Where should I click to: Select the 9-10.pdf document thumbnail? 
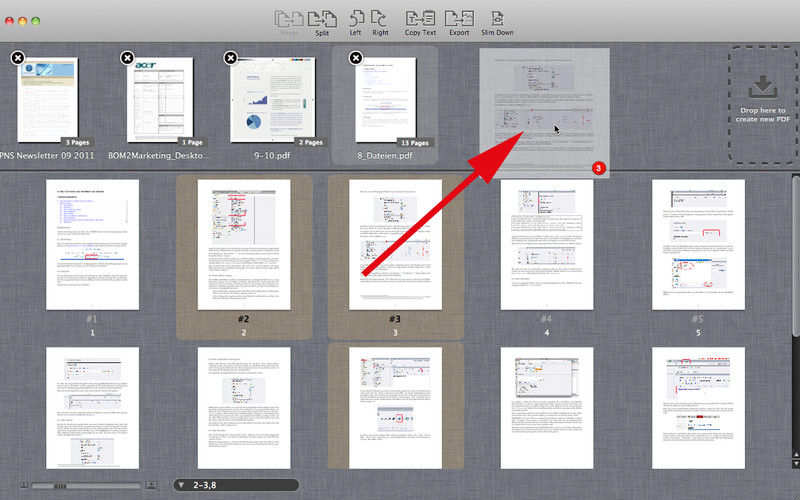point(272,100)
